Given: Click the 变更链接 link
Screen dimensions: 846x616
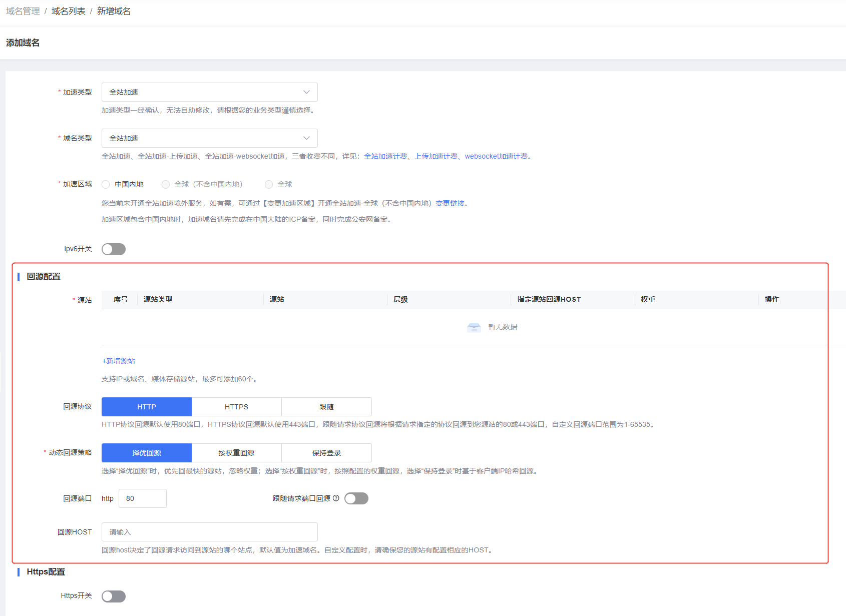Looking at the screenshot, I should coord(450,203).
